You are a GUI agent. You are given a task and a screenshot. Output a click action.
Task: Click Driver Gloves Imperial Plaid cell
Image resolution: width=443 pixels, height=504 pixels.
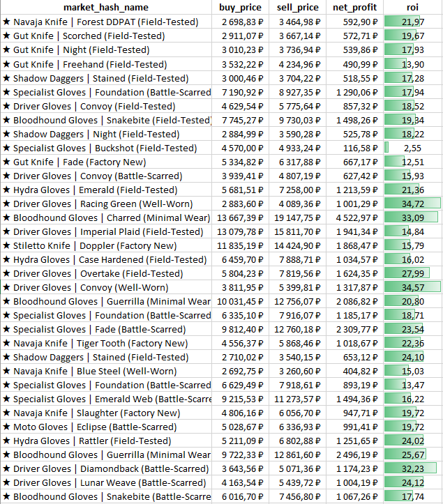coord(106,231)
